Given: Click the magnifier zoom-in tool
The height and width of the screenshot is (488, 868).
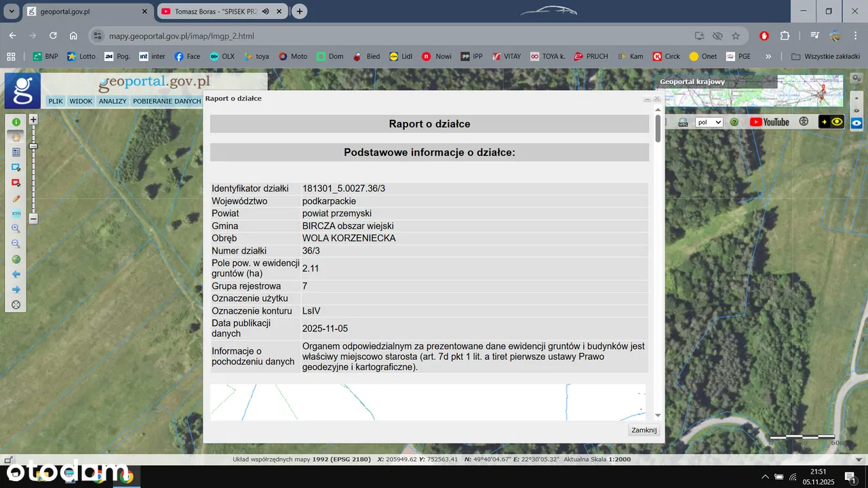Looking at the screenshot, I should pyautogui.click(x=16, y=228).
